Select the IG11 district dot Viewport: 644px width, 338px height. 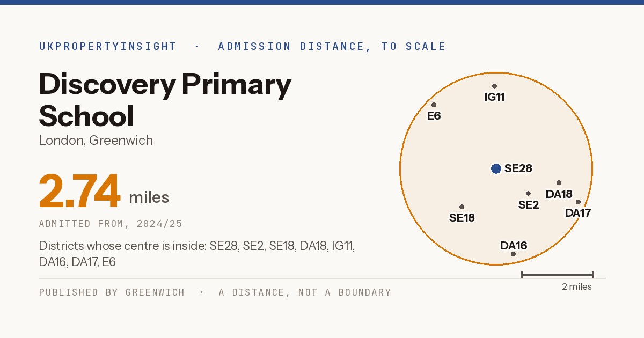tap(494, 86)
